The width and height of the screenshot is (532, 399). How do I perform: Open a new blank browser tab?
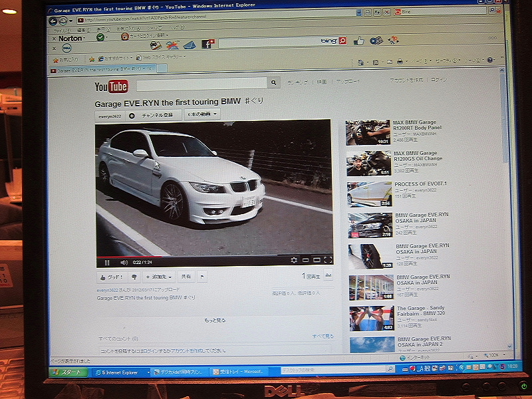click(x=162, y=68)
